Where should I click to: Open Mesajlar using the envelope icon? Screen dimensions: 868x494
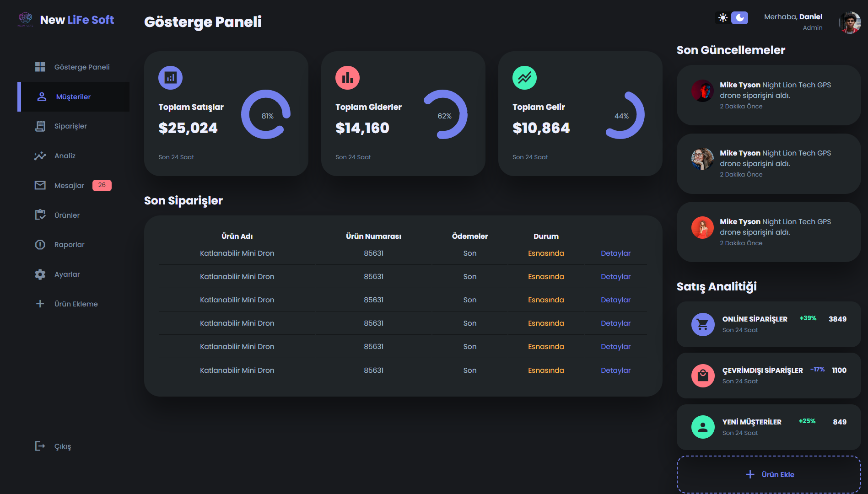40,185
